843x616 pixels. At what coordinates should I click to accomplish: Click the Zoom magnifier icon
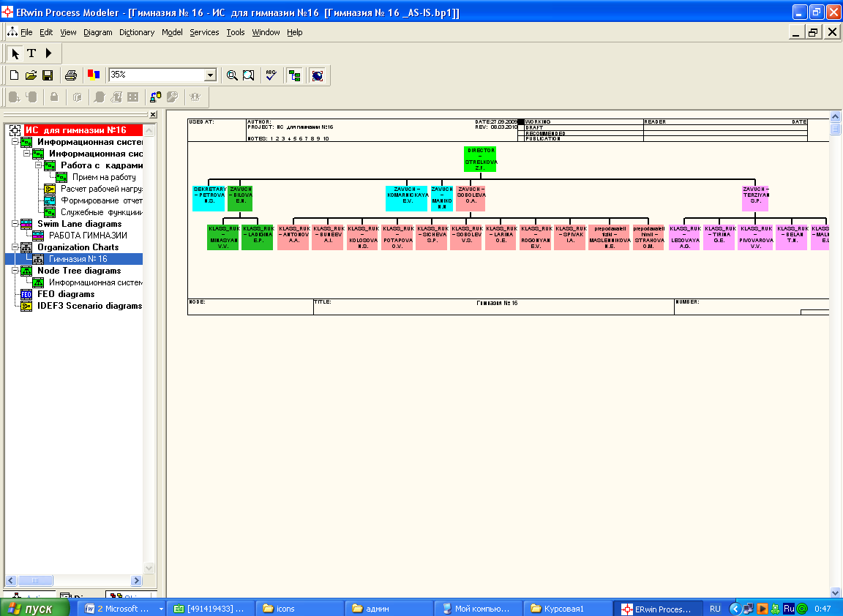click(232, 75)
